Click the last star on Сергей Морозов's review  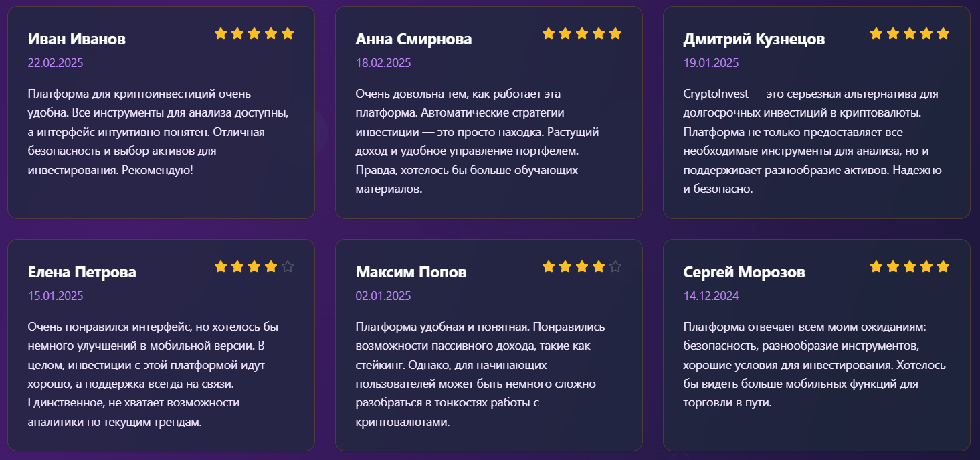[943, 267]
